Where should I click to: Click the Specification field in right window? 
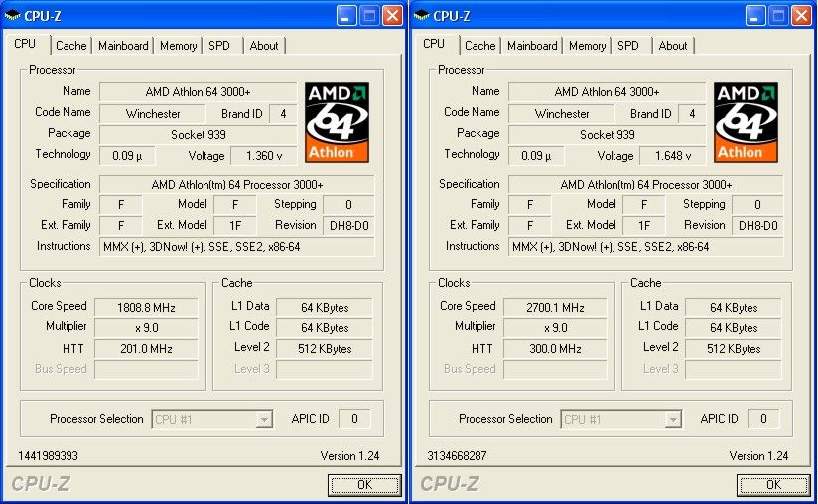point(646,185)
